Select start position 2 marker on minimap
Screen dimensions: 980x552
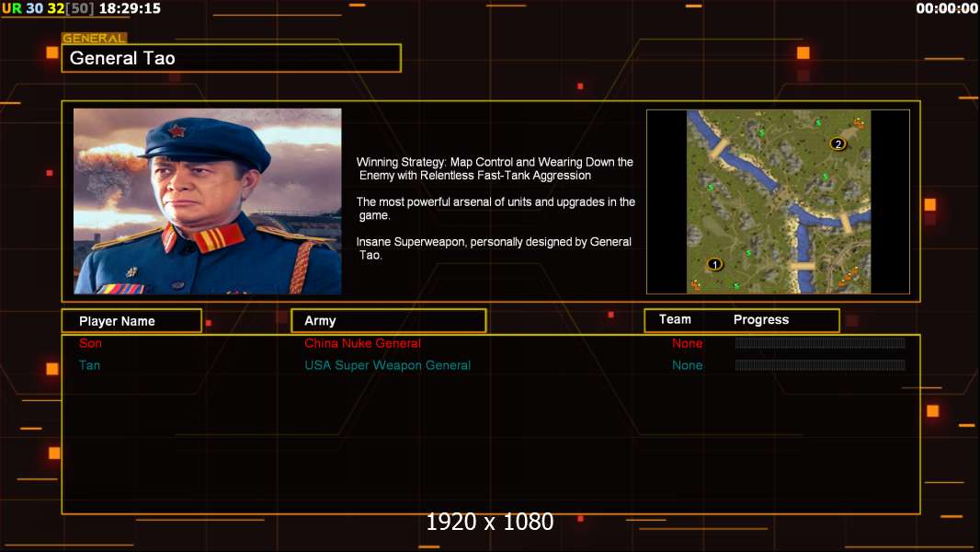pyautogui.click(x=838, y=144)
